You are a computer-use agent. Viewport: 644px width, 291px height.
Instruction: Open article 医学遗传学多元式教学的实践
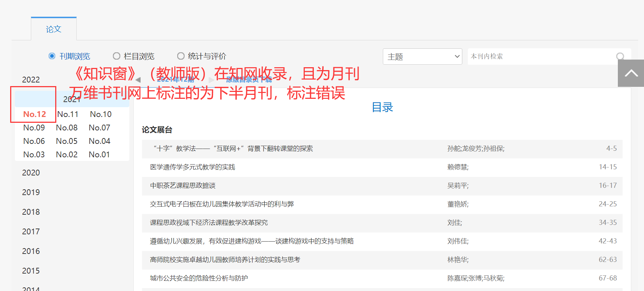click(193, 167)
